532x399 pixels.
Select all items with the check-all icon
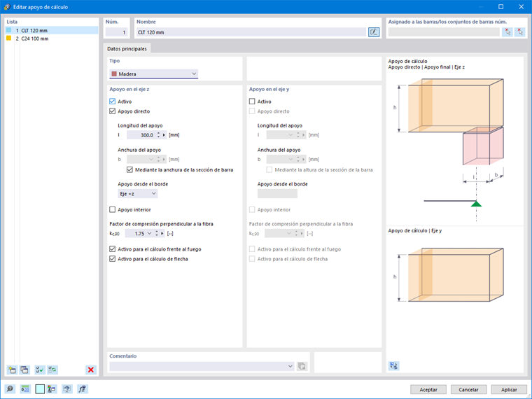coord(40,370)
